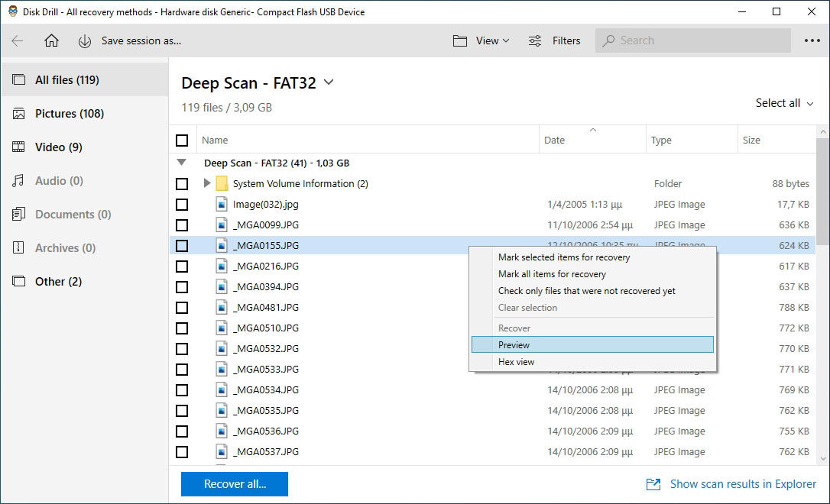Click the Save session download icon
Image resolution: width=830 pixels, height=504 pixels.
click(85, 40)
